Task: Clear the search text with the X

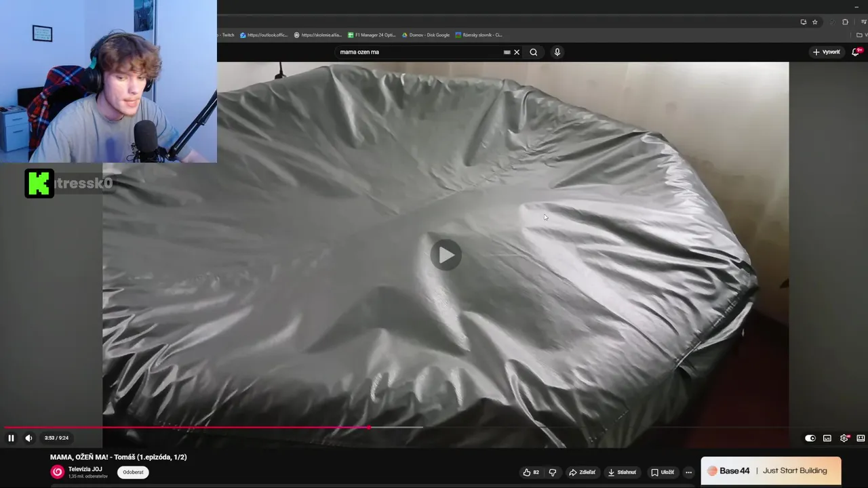Action: click(x=517, y=52)
